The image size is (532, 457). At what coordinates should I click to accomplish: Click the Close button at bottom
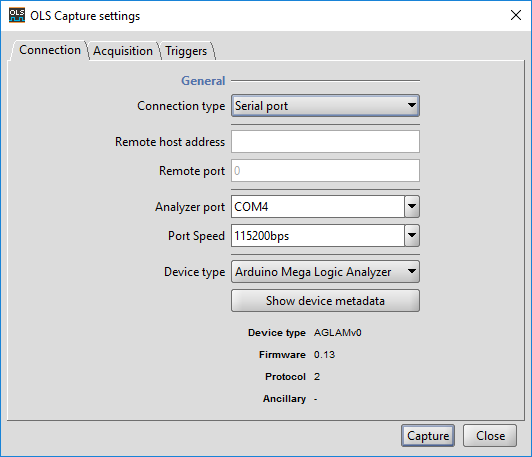click(490, 436)
